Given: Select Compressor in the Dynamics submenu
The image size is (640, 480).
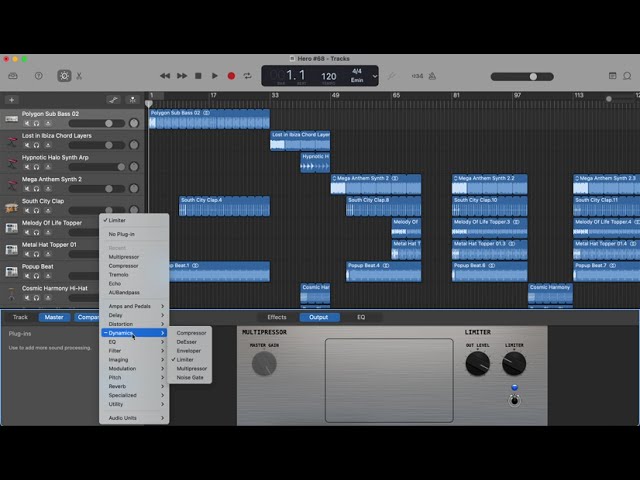Looking at the screenshot, I should [x=190, y=333].
